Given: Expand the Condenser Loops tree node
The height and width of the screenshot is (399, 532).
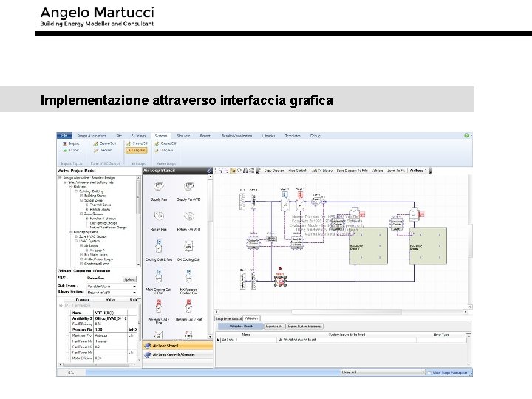Looking at the screenshot, I should [x=81, y=264].
